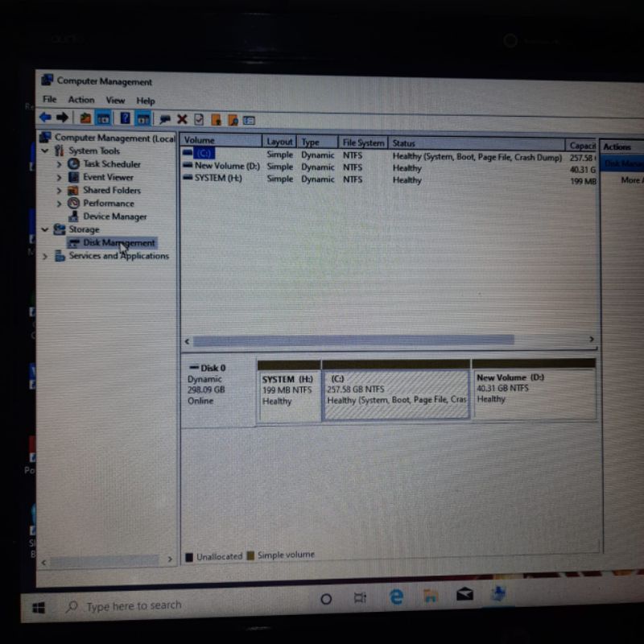Click the File System column header
This screenshot has height=644, width=644.
tap(363, 143)
